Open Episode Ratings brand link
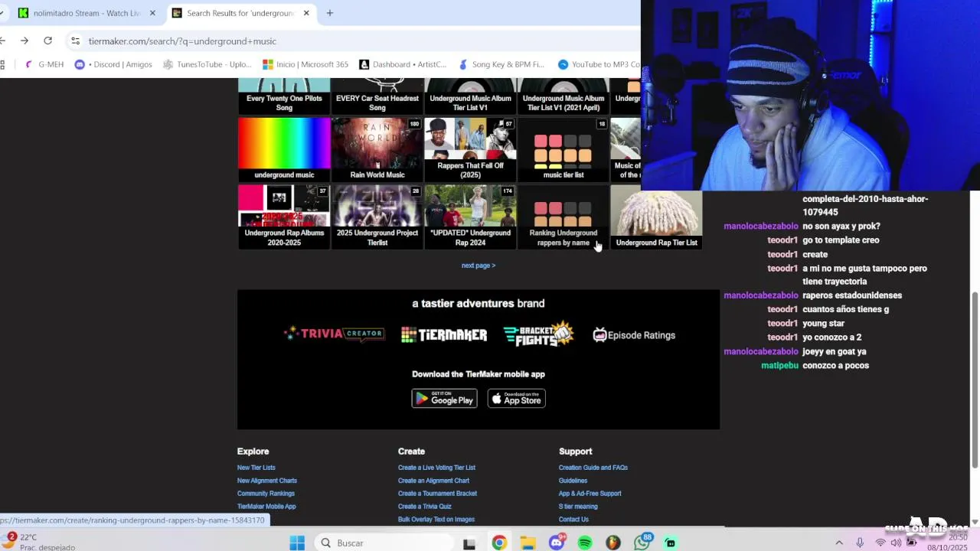Screen dimensions: 980x551 coord(634,334)
